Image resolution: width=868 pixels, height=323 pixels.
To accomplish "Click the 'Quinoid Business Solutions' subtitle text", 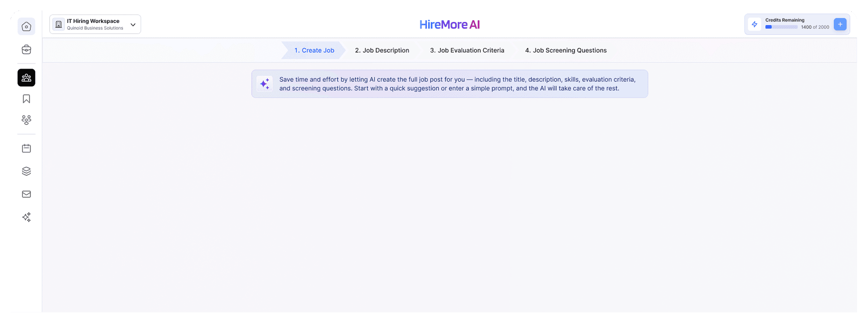I will point(95,28).
